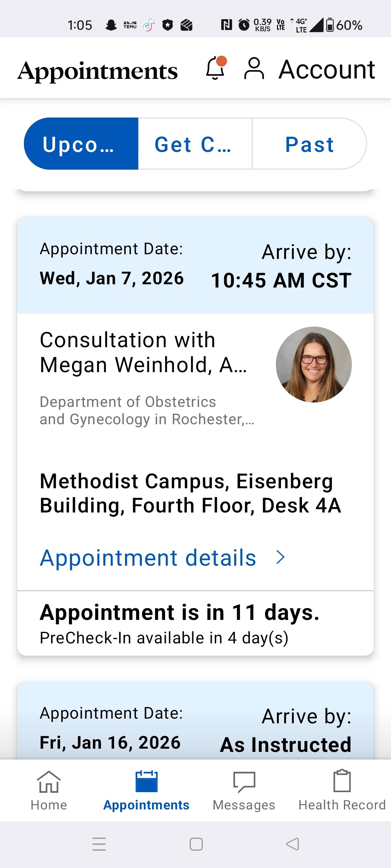This screenshot has width=391, height=868.
Task: Tap the Appointments calendar icon
Action: [146, 782]
